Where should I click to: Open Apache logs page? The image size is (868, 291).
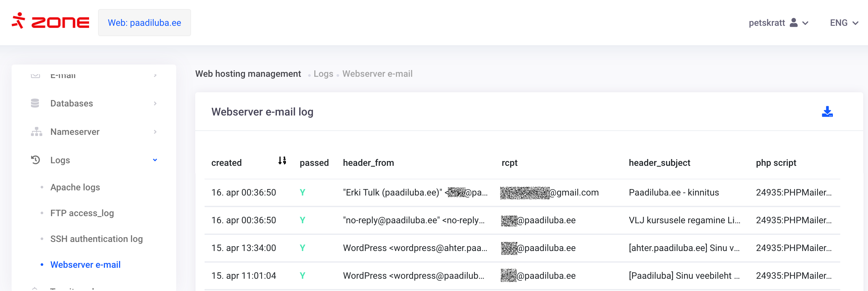pyautogui.click(x=75, y=187)
